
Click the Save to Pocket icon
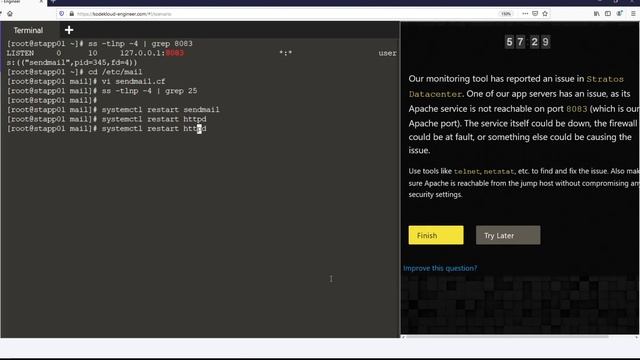pos(535,13)
